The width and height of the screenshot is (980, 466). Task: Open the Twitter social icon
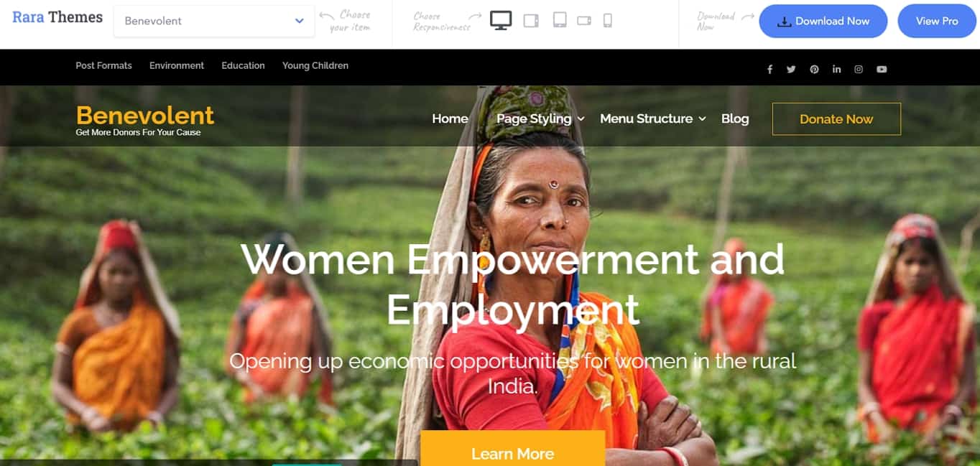pos(791,69)
